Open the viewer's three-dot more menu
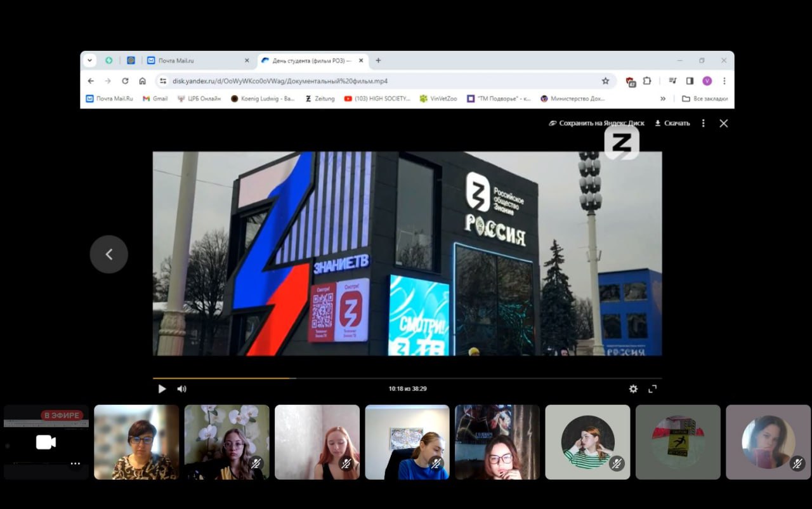This screenshot has height=509, width=812. 703,123
